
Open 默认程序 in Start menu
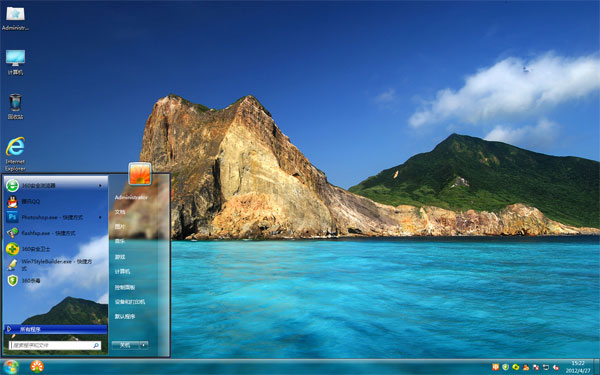point(125,317)
